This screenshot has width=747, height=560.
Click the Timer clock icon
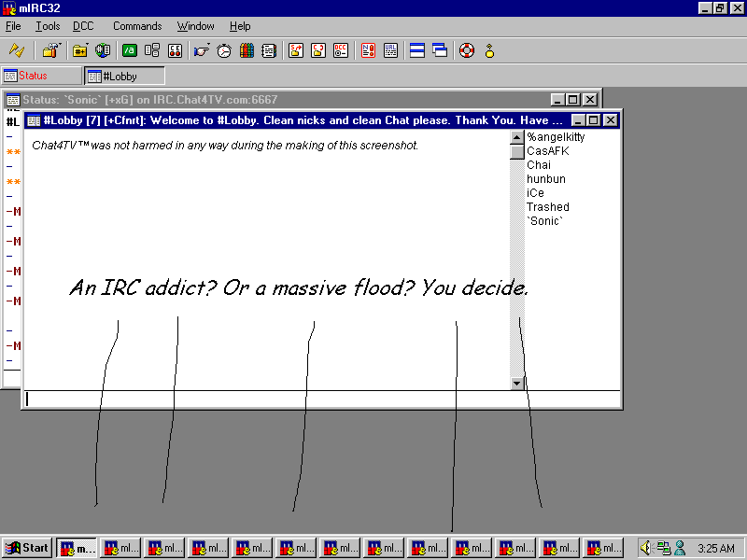click(x=224, y=50)
